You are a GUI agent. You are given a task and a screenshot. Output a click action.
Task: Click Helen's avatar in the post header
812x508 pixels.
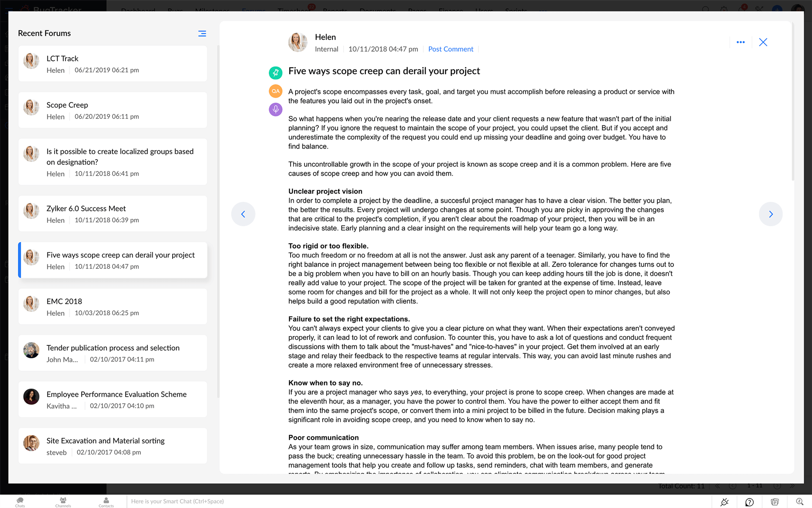click(298, 42)
